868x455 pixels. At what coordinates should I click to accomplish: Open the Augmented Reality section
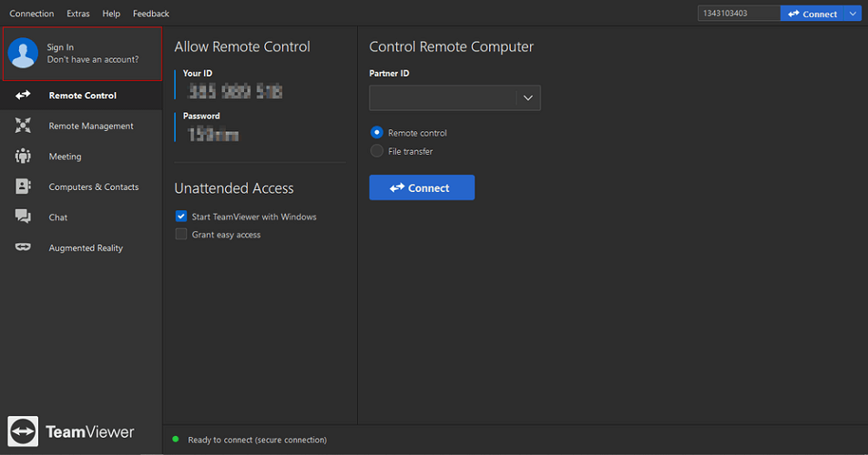click(x=81, y=248)
